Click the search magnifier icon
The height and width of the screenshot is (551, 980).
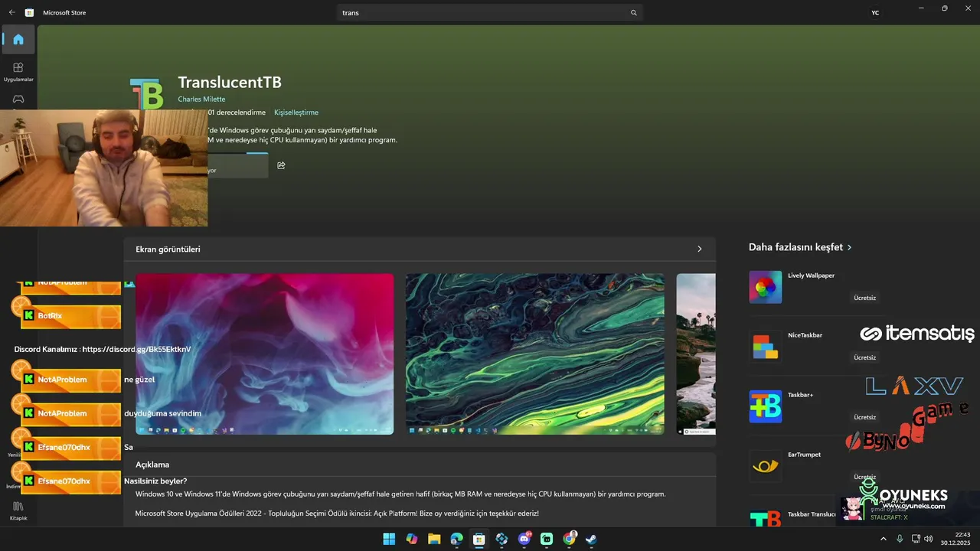633,13
